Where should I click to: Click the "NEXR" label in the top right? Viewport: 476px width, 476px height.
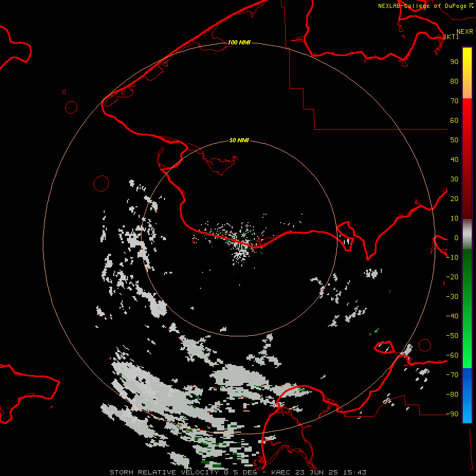(x=465, y=32)
